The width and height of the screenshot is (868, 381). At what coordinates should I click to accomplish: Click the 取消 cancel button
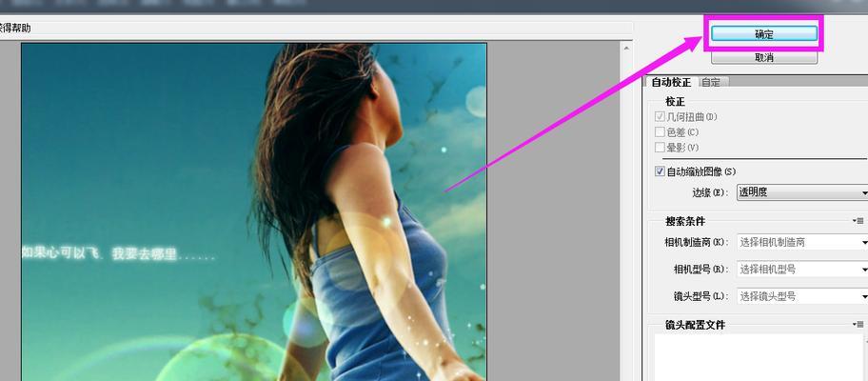[764, 57]
